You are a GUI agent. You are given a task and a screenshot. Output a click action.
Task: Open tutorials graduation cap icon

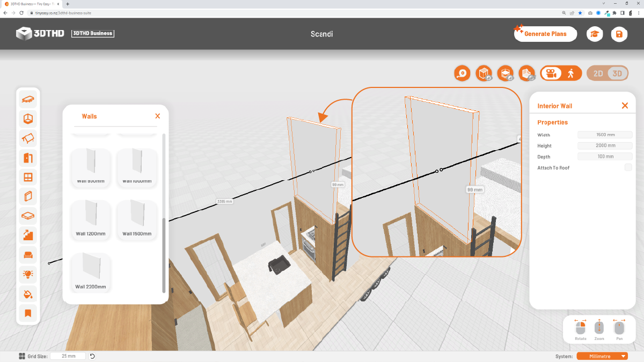pos(595,34)
